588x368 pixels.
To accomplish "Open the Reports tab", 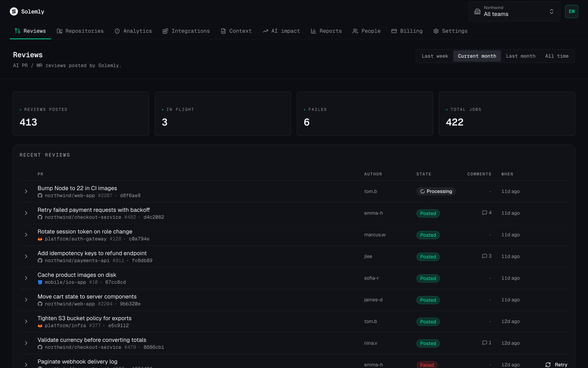I will (326, 31).
